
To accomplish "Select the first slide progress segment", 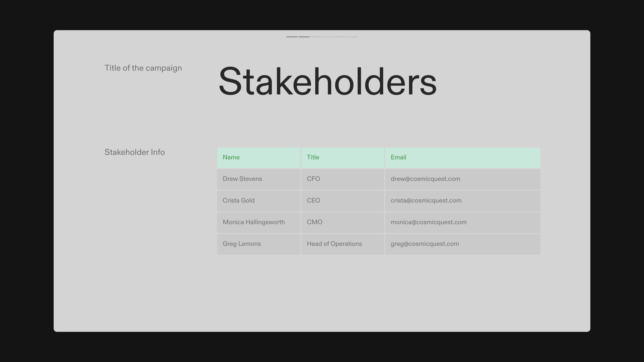I will [292, 37].
